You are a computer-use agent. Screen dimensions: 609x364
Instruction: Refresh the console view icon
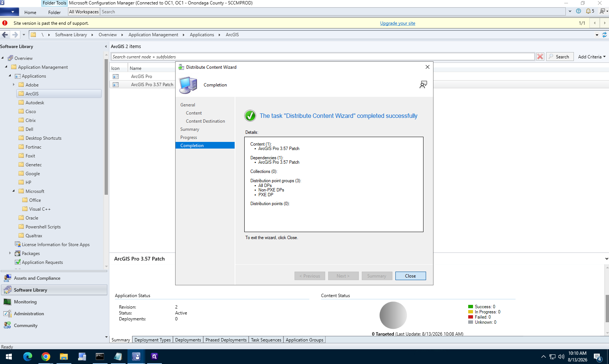(605, 35)
